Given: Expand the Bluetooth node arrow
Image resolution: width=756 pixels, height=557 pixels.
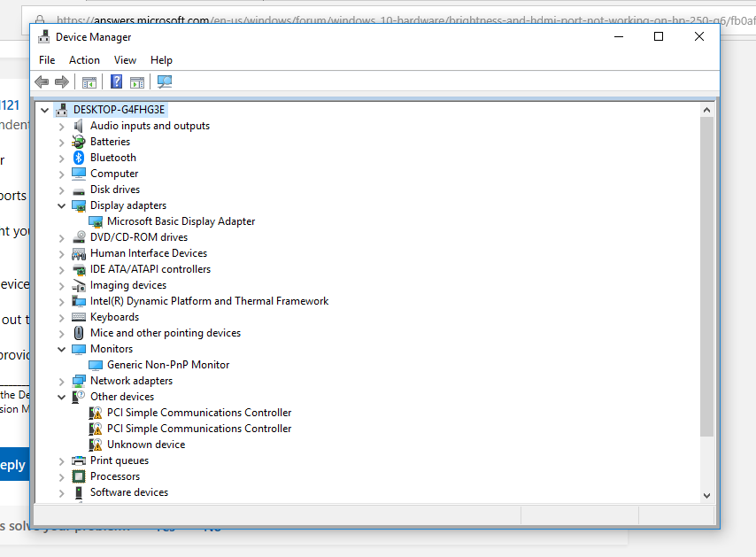Looking at the screenshot, I should pyautogui.click(x=61, y=159).
